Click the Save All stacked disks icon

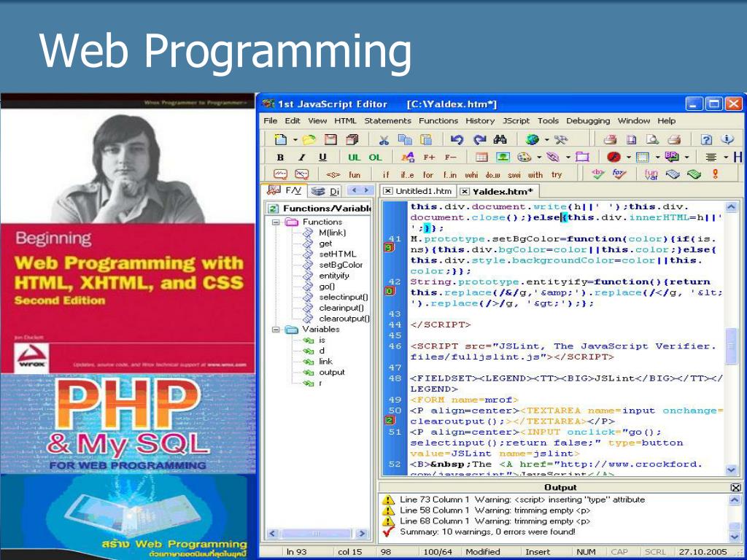coord(352,139)
